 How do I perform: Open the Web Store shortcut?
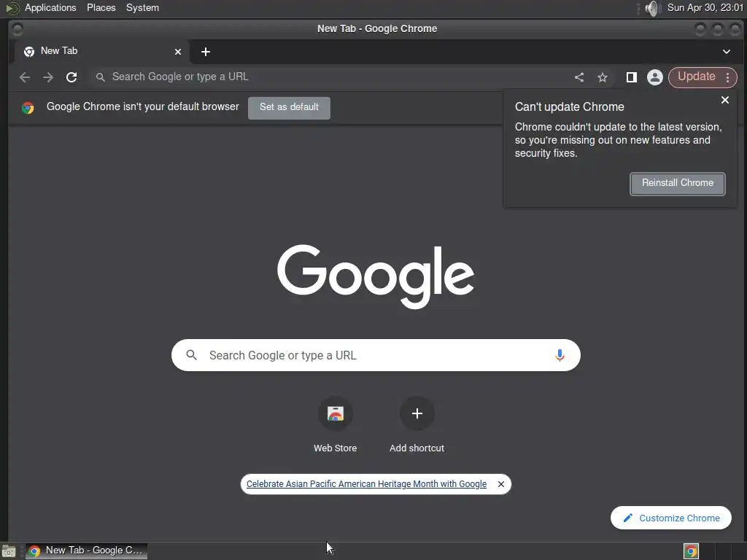click(x=336, y=425)
